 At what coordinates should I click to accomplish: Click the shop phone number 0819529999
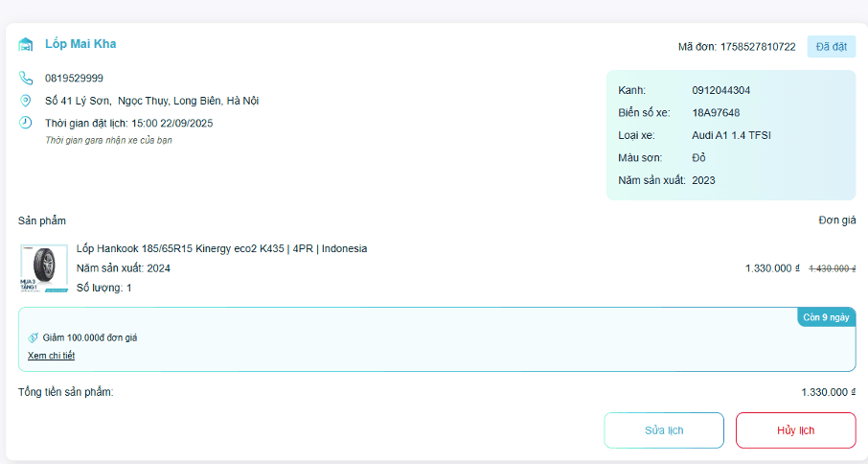[74, 78]
